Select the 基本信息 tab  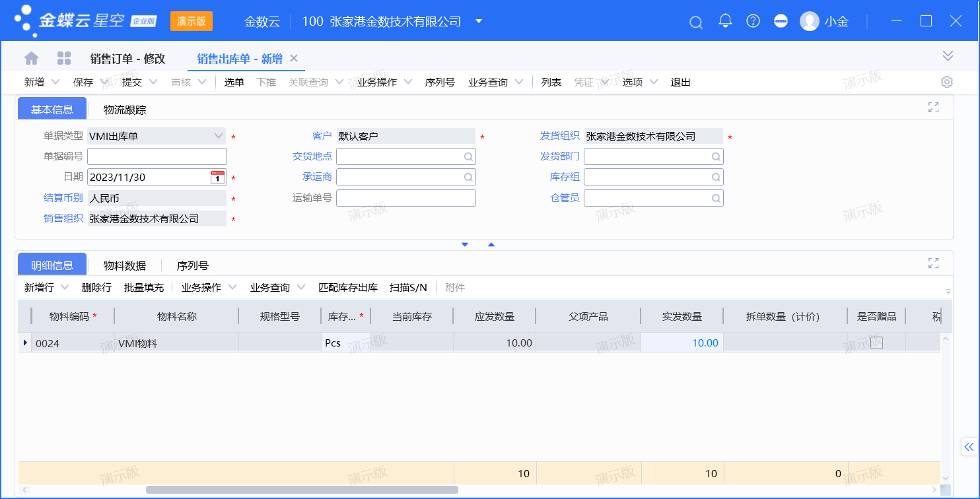(x=52, y=110)
